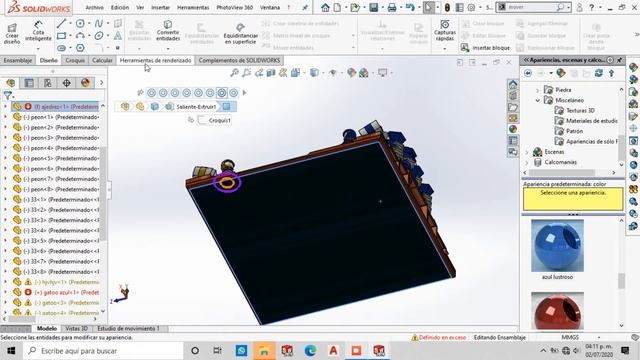The width and height of the screenshot is (640, 360).
Task: Open the Home icon in top toolbar
Action: pos(325,7)
